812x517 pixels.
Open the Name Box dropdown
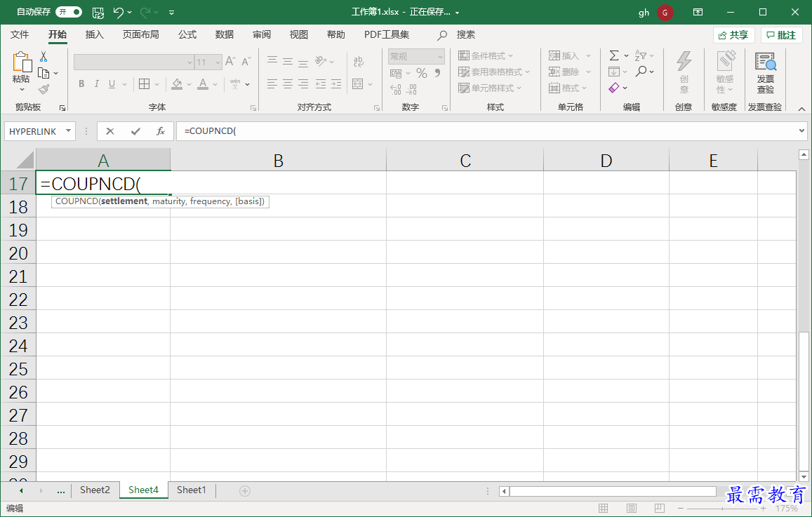[68, 131]
